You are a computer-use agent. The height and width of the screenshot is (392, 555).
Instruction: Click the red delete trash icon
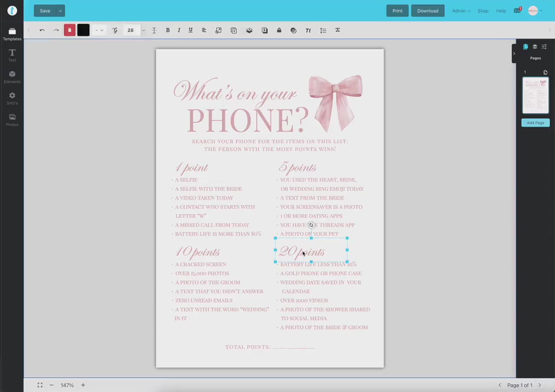point(69,30)
